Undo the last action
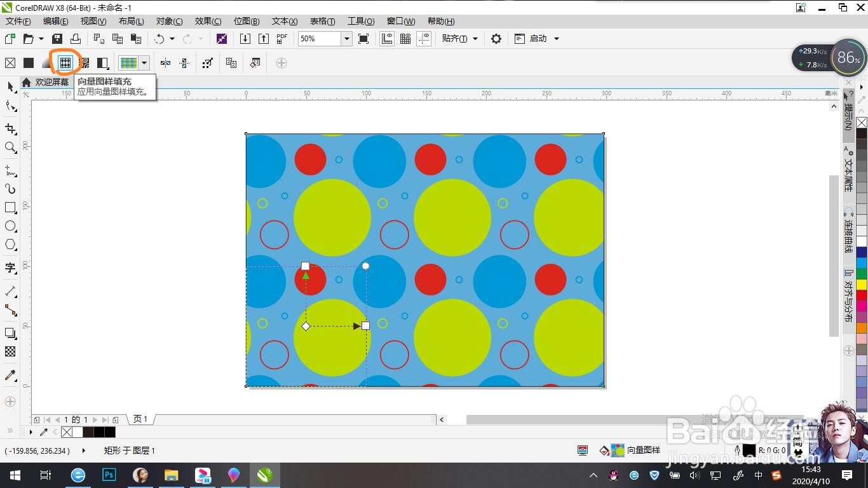The image size is (868, 488). tap(159, 39)
